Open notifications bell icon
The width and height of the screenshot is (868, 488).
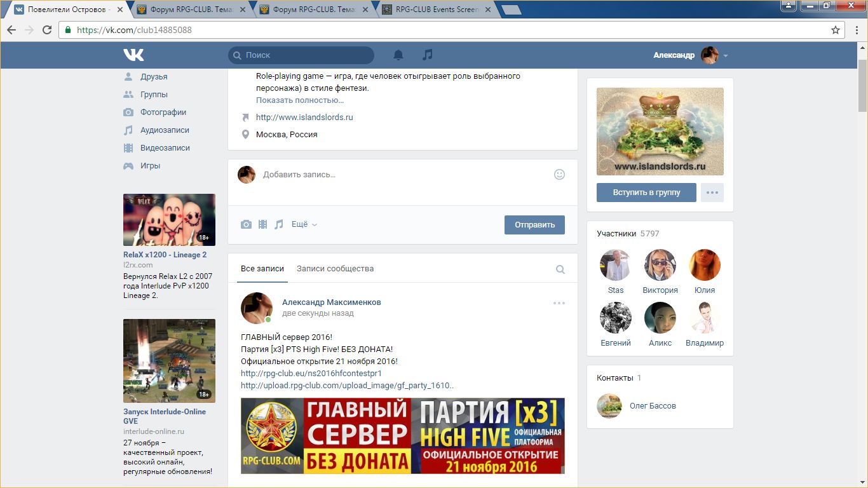click(x=398, y=55)
